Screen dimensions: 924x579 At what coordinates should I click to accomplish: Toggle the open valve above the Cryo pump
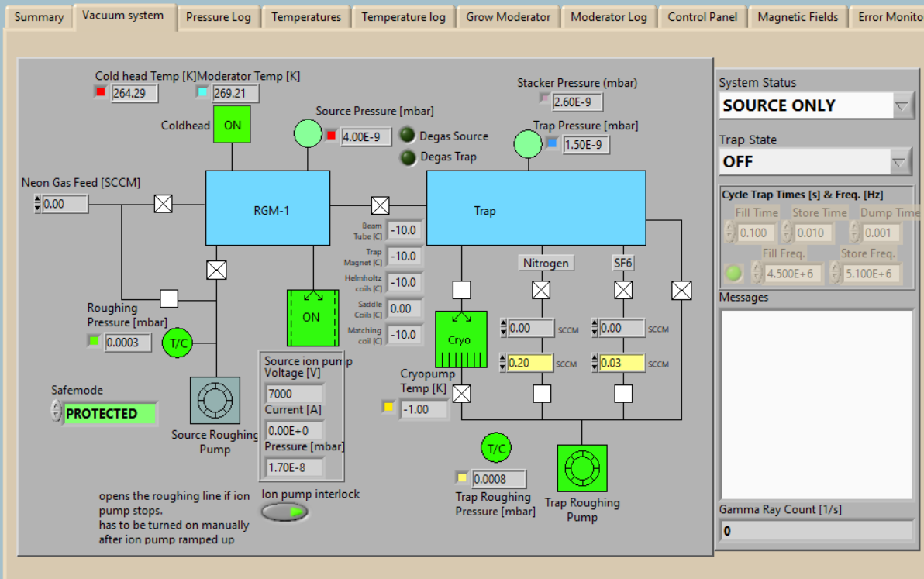point(461,290)
